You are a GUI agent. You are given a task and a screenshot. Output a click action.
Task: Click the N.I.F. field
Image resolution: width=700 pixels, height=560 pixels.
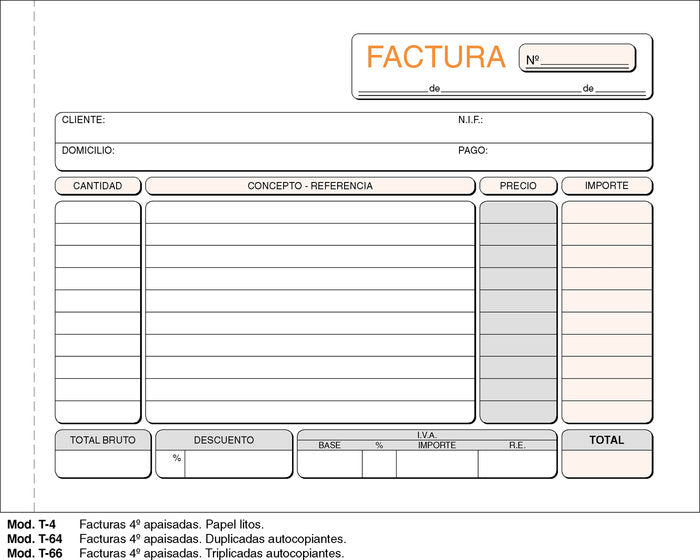554,128
